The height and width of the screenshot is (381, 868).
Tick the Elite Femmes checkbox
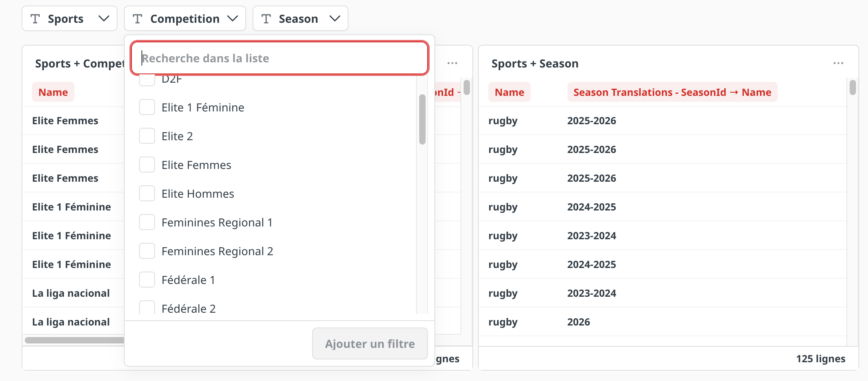pyautogui.click(x=147, y=165)
